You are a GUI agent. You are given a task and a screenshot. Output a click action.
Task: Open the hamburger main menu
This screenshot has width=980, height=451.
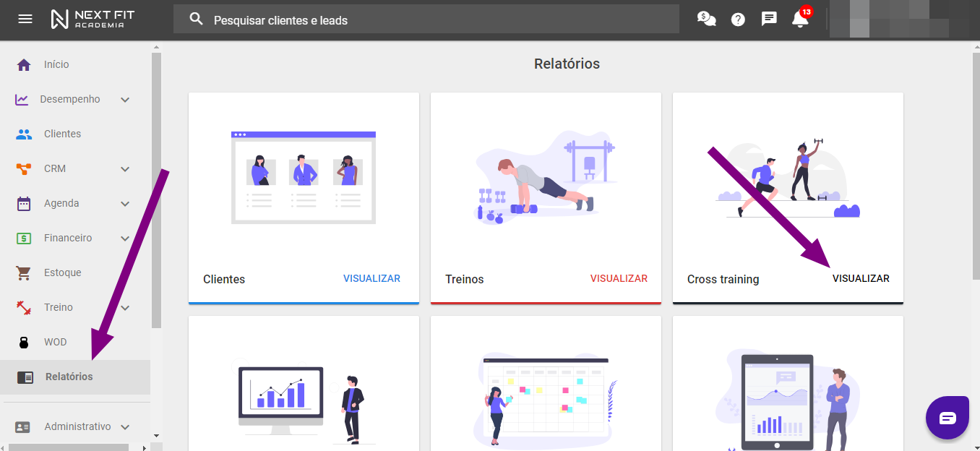pos(25,20)
